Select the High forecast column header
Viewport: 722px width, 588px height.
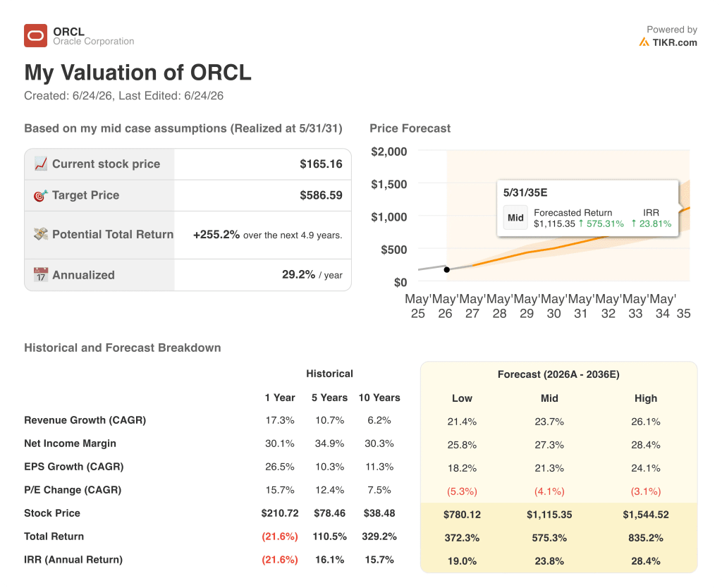click(646, 398)
